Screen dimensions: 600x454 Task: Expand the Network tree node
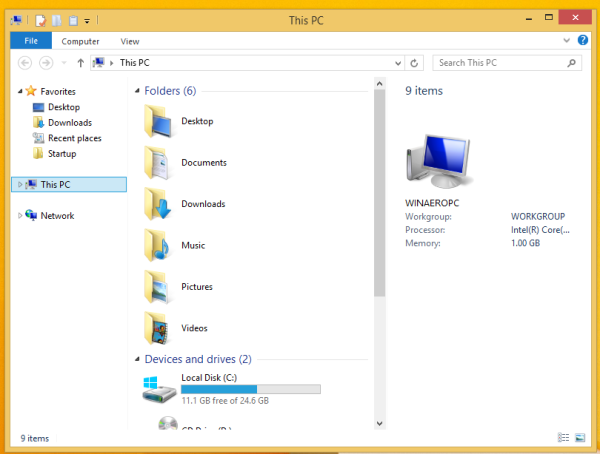[x=20, y=216]
